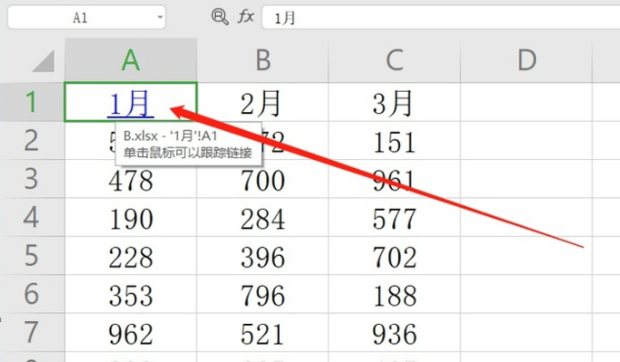The height and width of the screenshot is (362, 620).
Task: Select row 1 header
Action: pyautogui.click(x=32, y=102)
